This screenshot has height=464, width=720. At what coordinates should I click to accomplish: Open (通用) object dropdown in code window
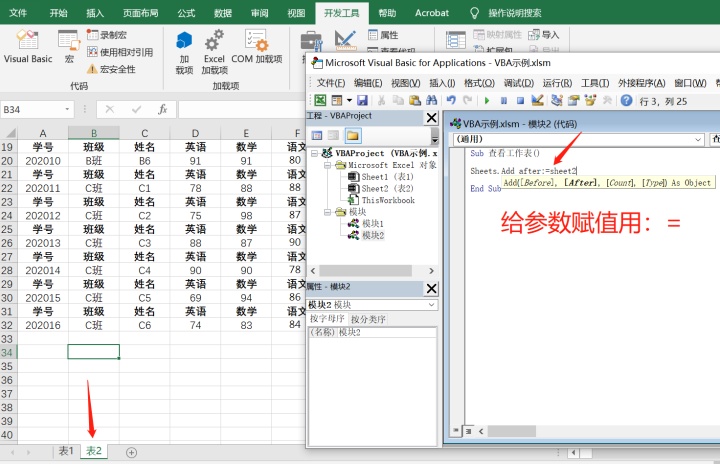698,139
